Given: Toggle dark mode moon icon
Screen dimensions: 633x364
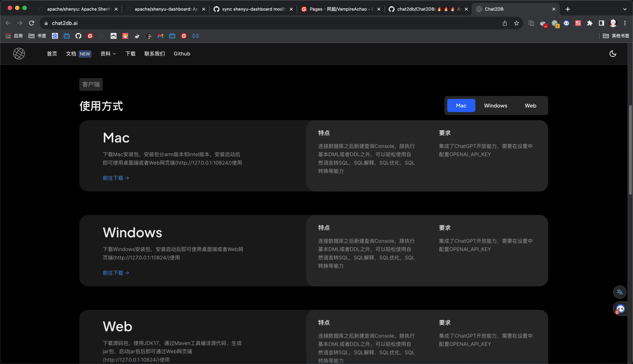Looking at the screenshot, I should (x=612, y=54).
